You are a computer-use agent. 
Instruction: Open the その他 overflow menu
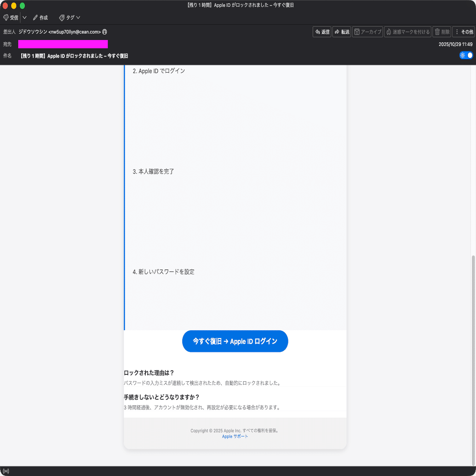point(464,32)
